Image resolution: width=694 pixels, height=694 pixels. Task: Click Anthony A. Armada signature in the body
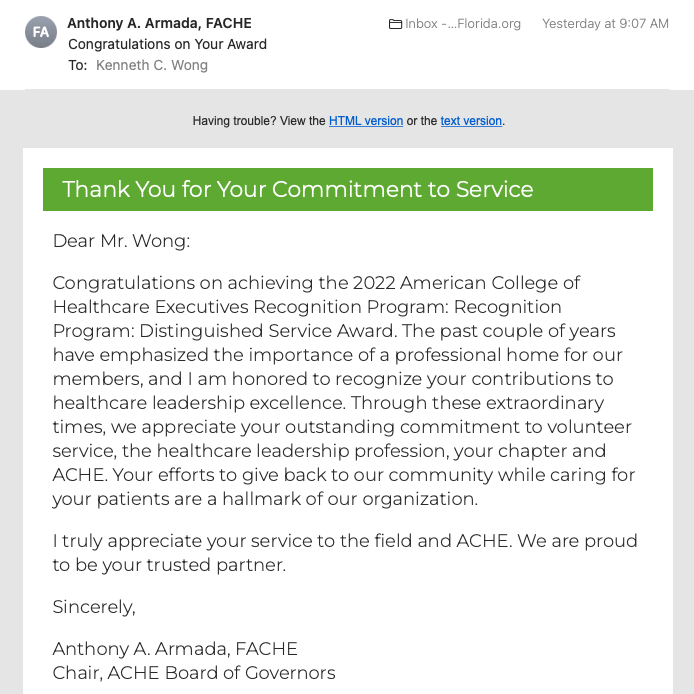tap(175, 649)
